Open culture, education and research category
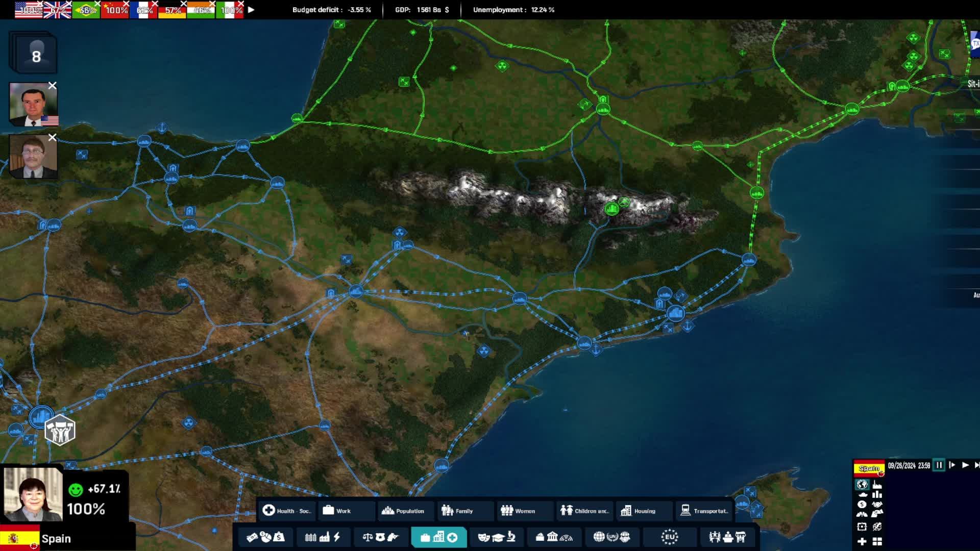This screenshot has width=980, height=551. 496,537
